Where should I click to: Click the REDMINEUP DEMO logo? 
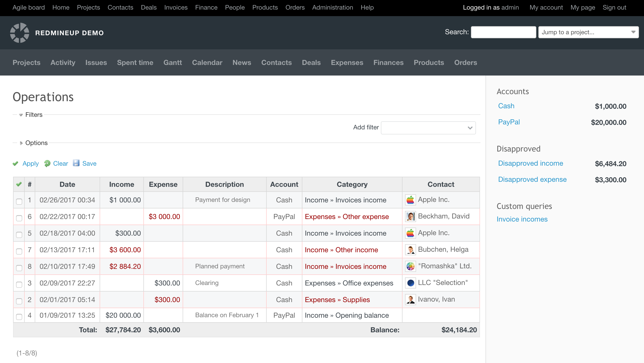[x=21, y=33]
